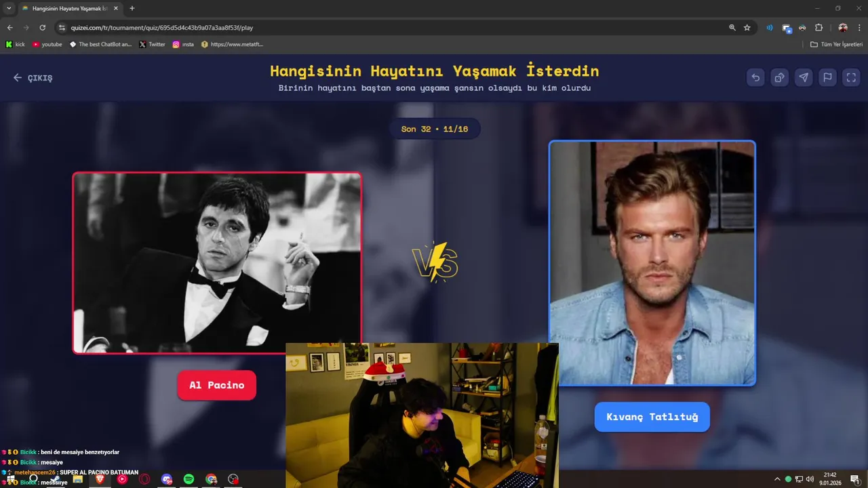
Task: Open the window-with-star extension icon
Action: pyautogui.click(x=787, y=28)
